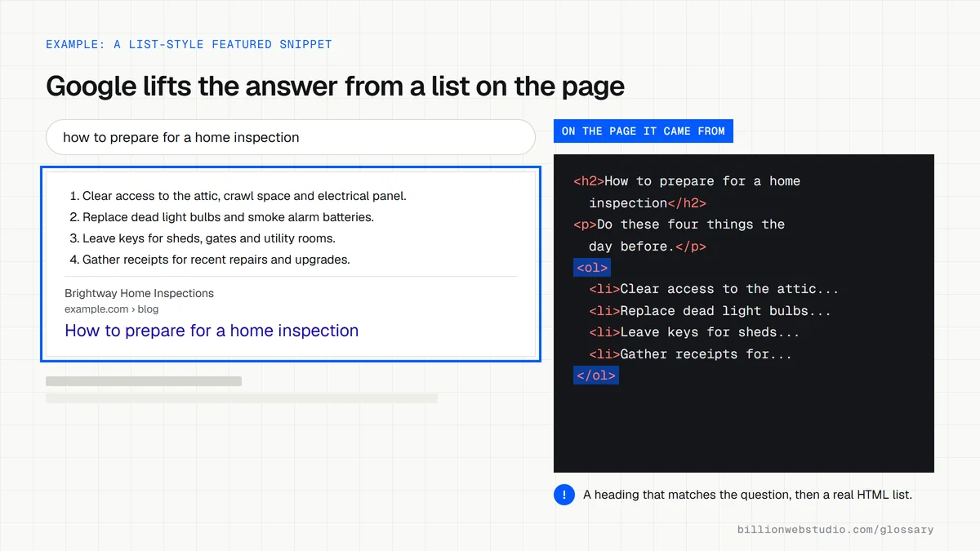The width and height of the screenshot is (980, 551).
Task: Click the heading 'Google lifts the answer from a list on the page'
Action: click(335, 86)
